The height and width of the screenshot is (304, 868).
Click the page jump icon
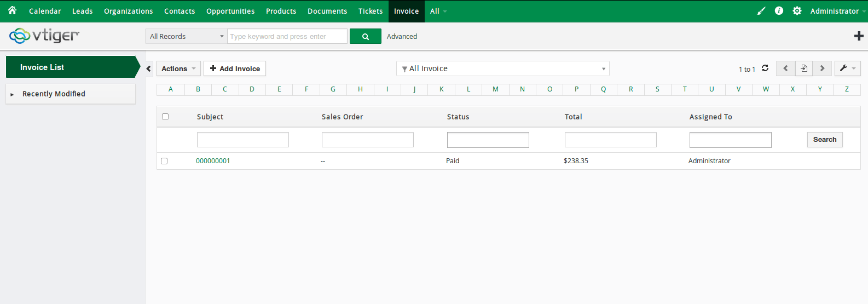click(804, 68)
